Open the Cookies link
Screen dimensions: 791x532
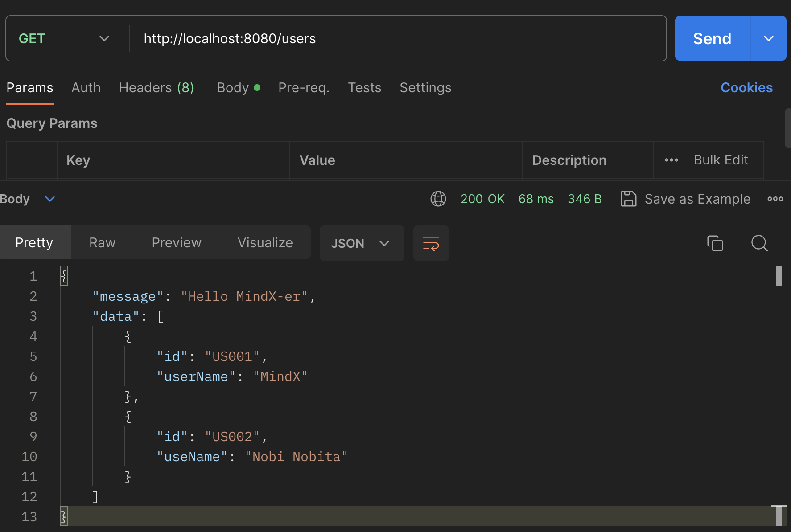coord(746,88)
